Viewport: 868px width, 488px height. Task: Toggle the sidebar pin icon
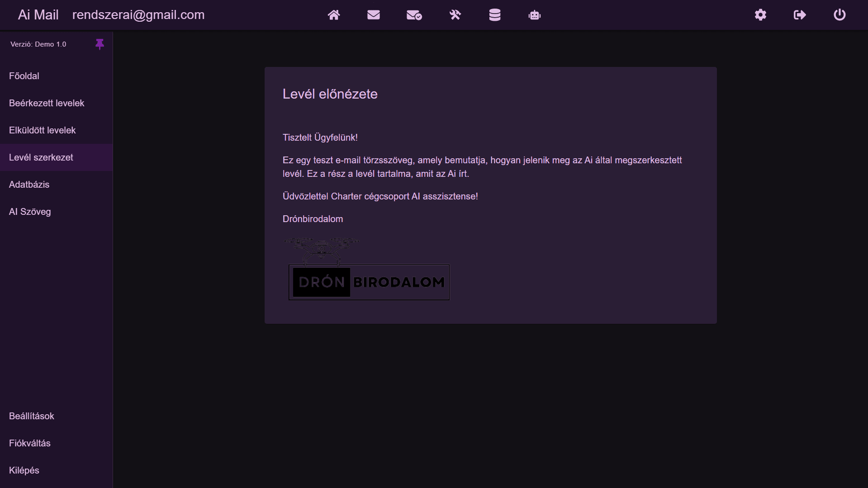tap(100, 44)
